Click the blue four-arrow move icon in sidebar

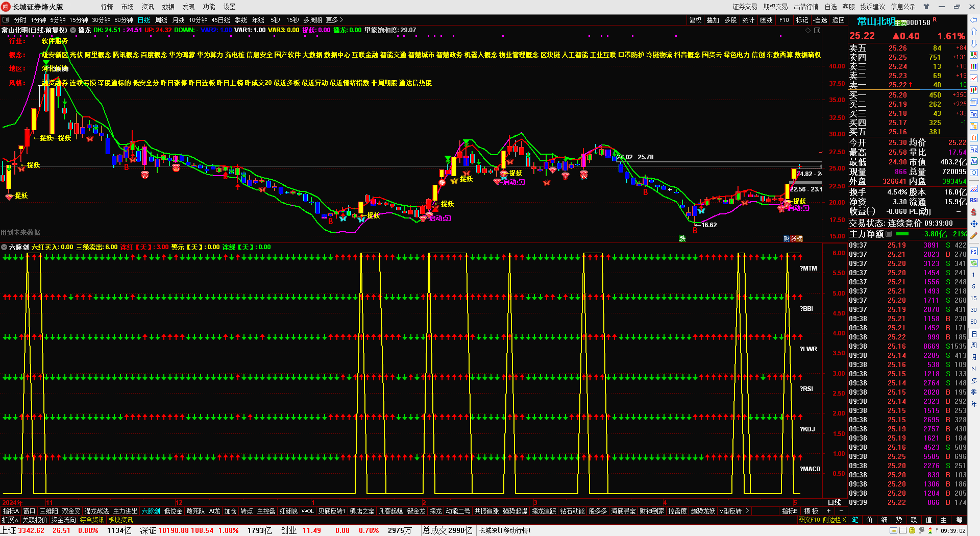974,224
